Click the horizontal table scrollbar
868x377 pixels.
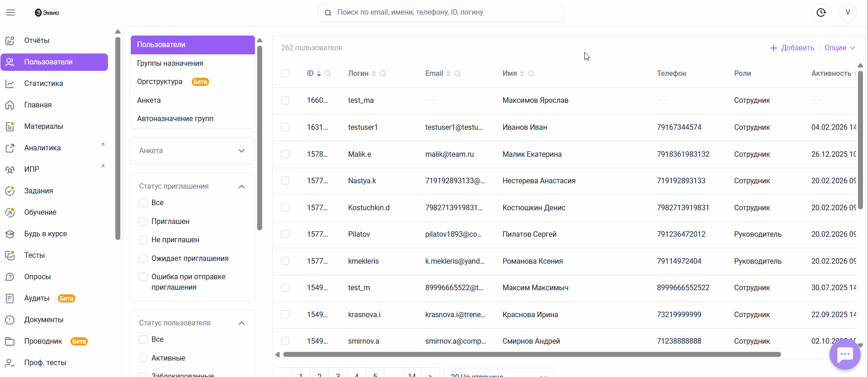pyautogui.click(x=532, y=355)
